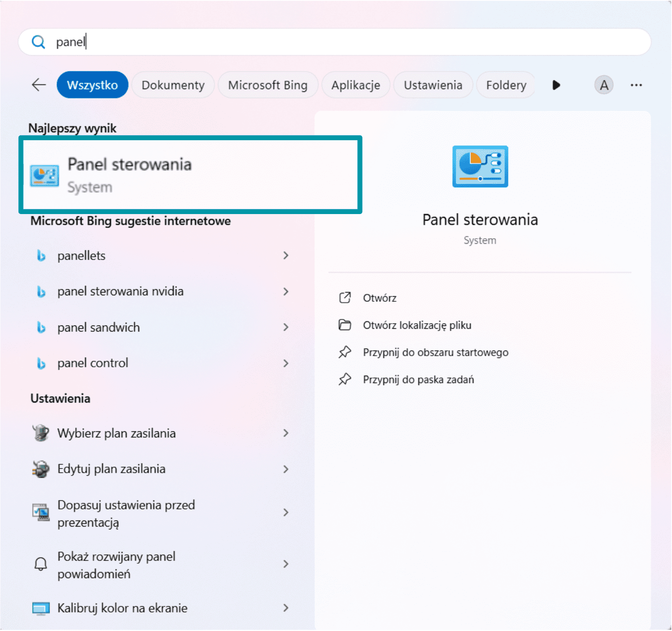
Task: Click 'Otwórz' to open Control Panel
Action: point(379,298)
